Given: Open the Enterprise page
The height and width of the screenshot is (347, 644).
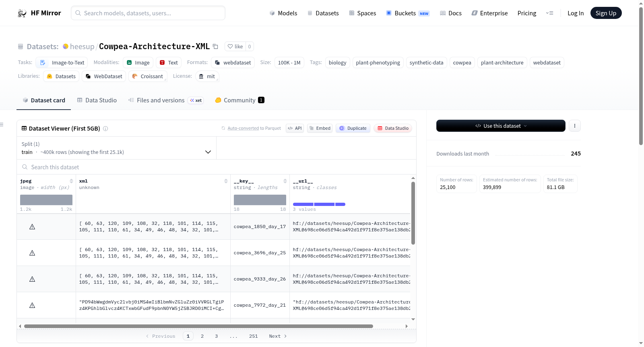Looking at the screenshot, I should tap(489, 13).
